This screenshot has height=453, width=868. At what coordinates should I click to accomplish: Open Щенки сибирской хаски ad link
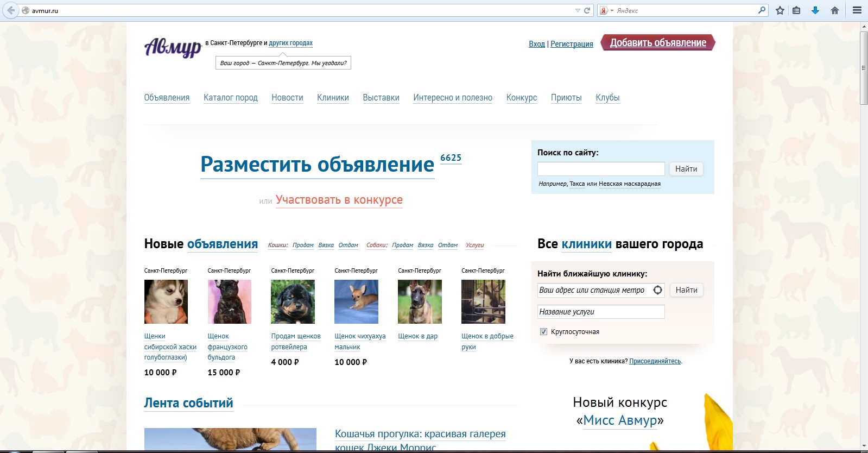pos(170,347)
